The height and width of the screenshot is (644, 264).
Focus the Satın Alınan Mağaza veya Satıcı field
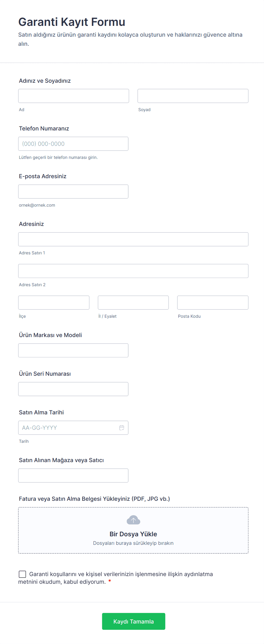pos(73,475)
